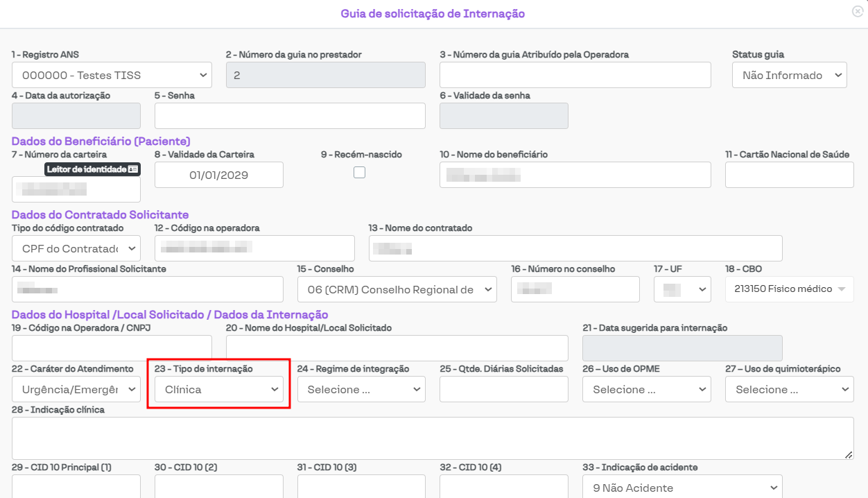Click the Qtde. Diárias Solicitadas field
Screen dimensions: 868x498
click(503, 389)
